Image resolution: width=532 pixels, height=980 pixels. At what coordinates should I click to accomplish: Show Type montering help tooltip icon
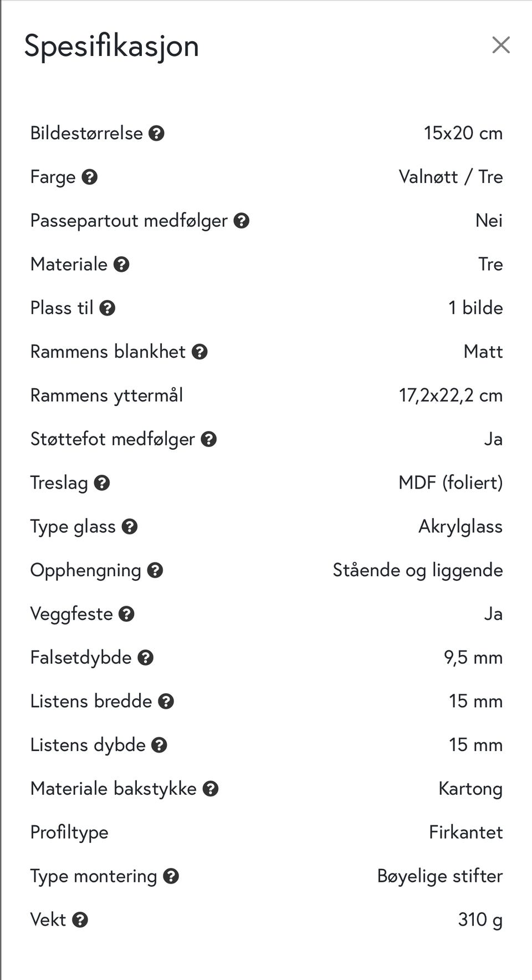point(171,876)
